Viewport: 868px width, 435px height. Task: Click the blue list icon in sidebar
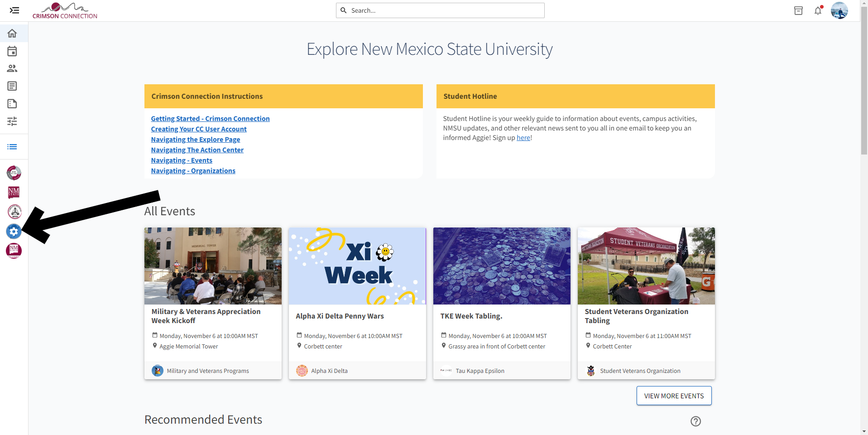click(12, 146)
